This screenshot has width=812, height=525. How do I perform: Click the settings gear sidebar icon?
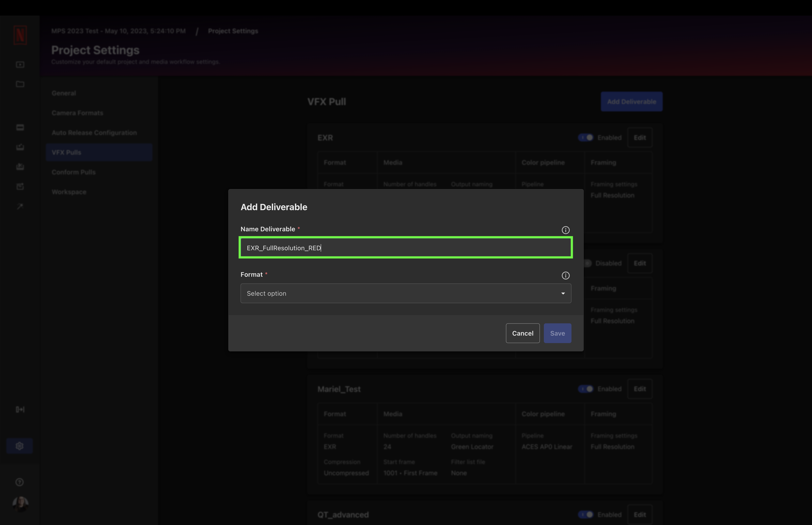[x=19, y=446]
